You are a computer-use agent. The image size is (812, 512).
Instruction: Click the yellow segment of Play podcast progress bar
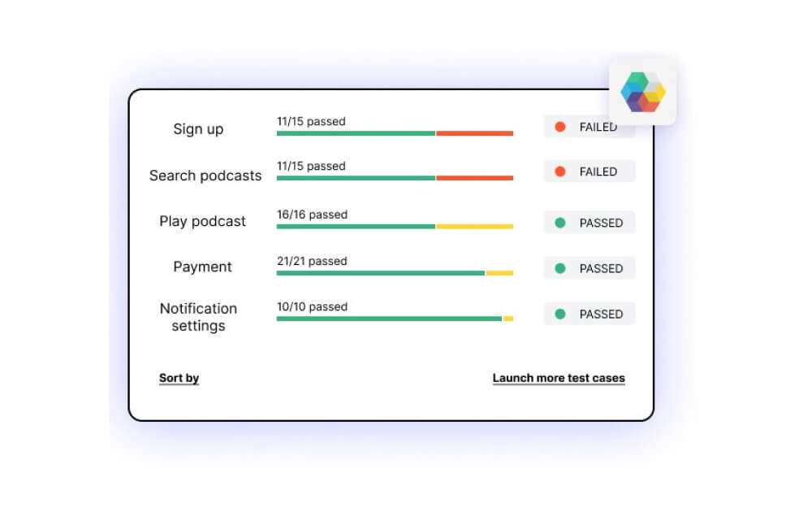click(x=474, y=227)
